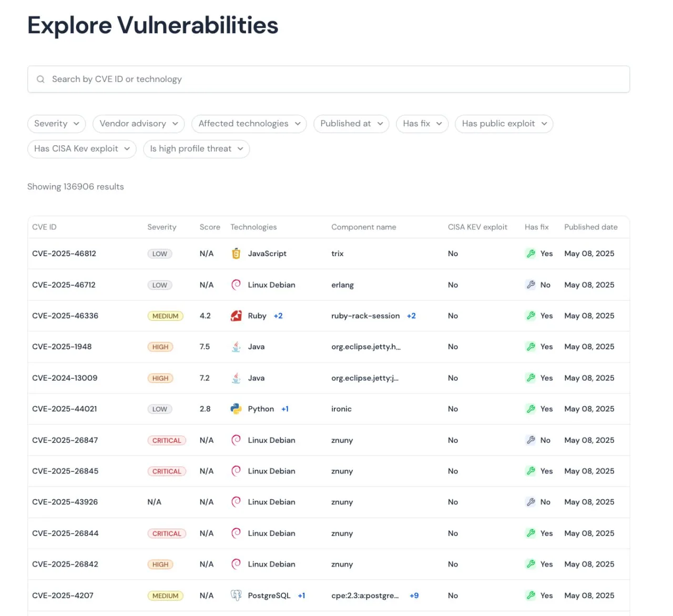The image size is (673, 616).
Task: Show the +9 additional components for CVE-2025-4207
Action: click(x=414, y=595)
